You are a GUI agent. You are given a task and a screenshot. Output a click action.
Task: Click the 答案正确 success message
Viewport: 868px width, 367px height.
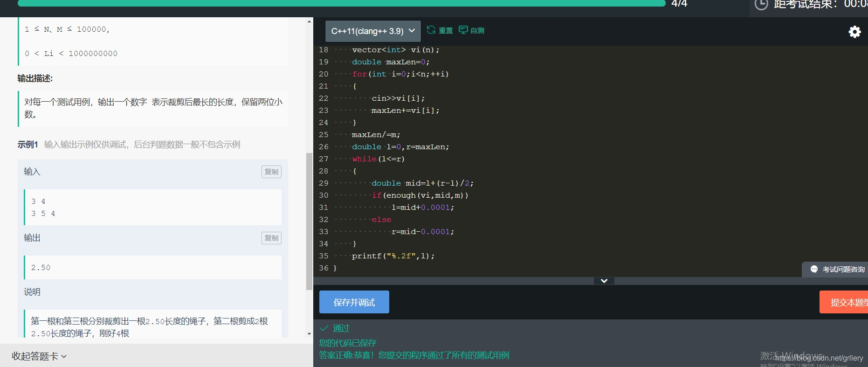(414, 355)
